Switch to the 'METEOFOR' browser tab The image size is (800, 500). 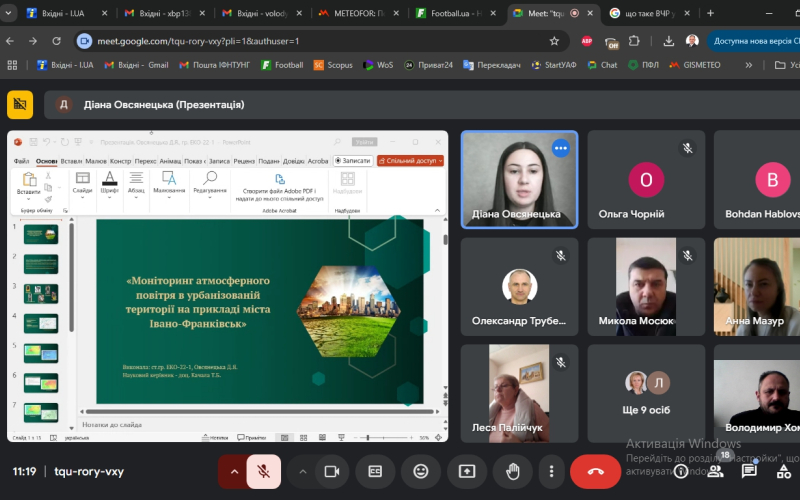(x=359, y=13)
